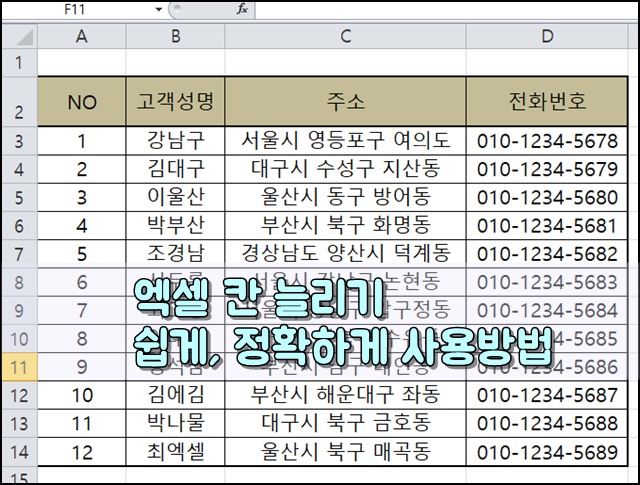
Task: Click address 대구시 북구 금호동
Action: 345,423
